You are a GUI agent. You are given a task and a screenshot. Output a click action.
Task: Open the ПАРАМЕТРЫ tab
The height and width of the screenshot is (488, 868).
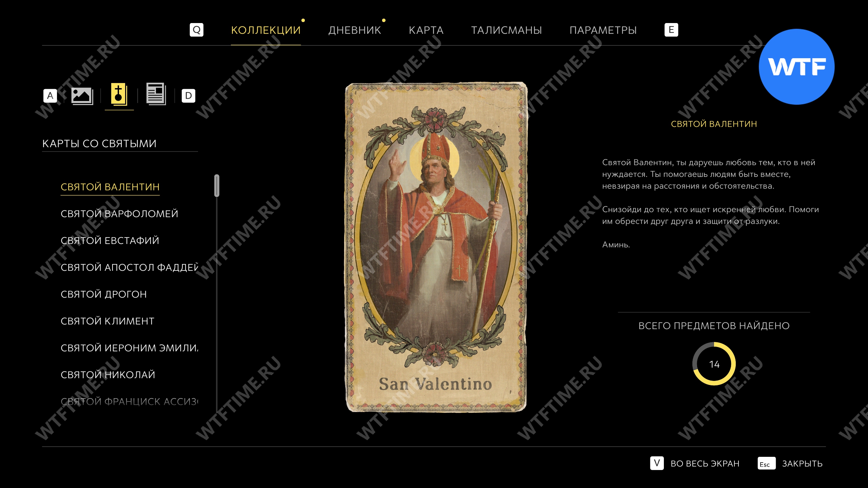point(603,30)
